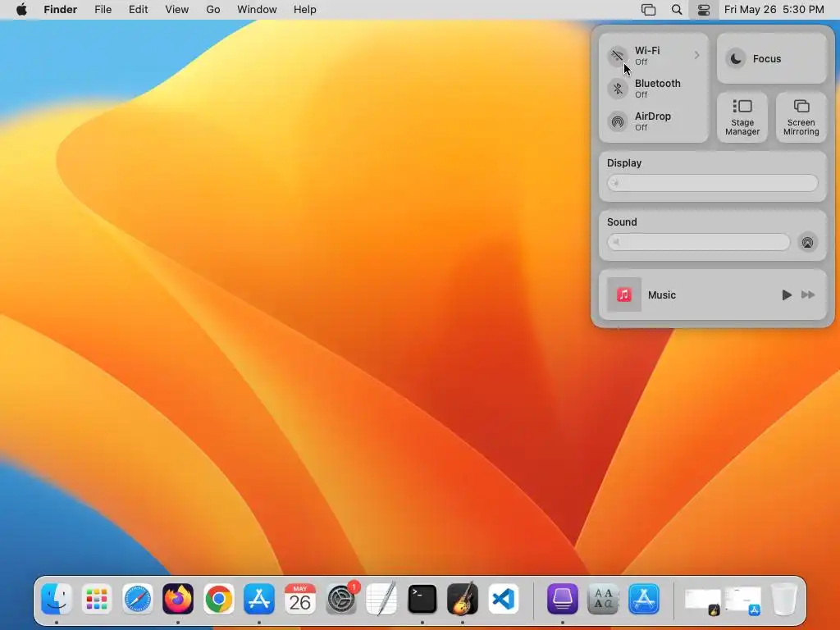
Task: Open the Apple menu
Action: tap(21, 10)
